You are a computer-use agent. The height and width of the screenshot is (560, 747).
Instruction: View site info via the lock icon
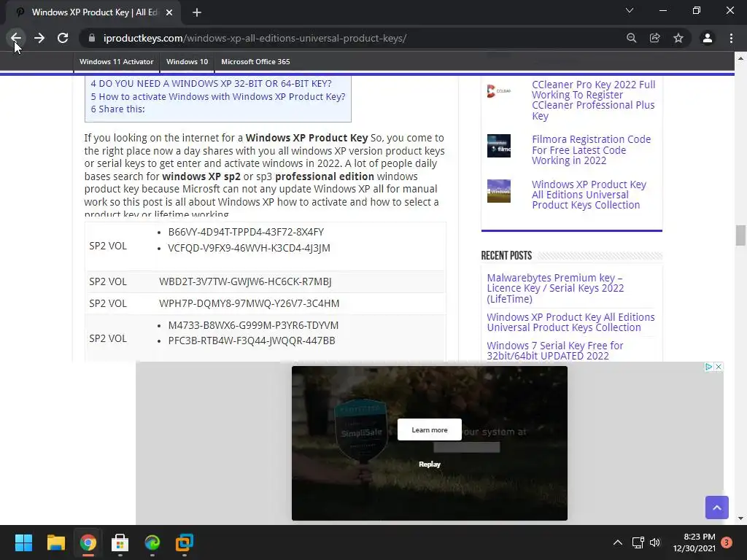click(92, 38)
